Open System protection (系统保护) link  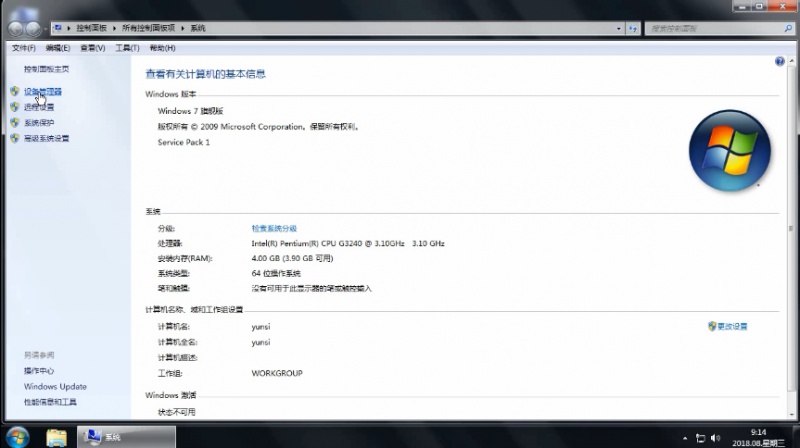pyautogui.click(x=39, y=123)
